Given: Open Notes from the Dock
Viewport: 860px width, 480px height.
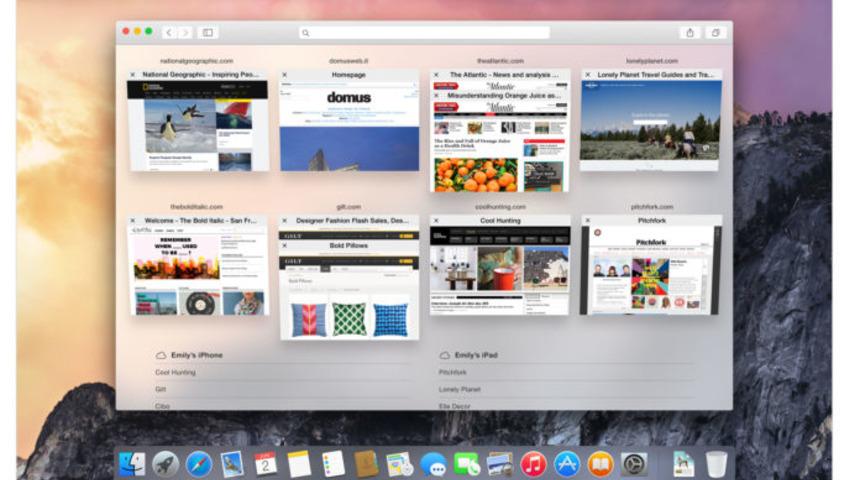Looking at the screenshot, I should click(x=299, y=464).
